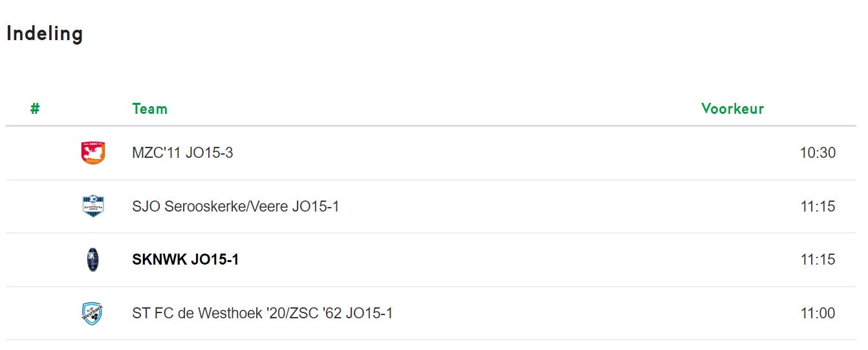Click the 11:15 time in SKNWK row
The width and height of the screenshot is (868, 350).
[818, 260]
